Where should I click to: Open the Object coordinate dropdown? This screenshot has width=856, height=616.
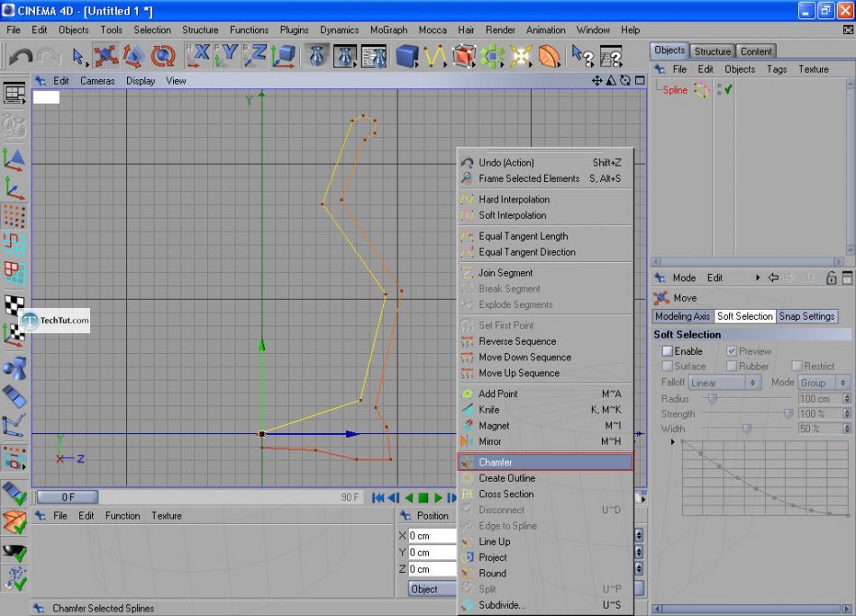[433, 589]
